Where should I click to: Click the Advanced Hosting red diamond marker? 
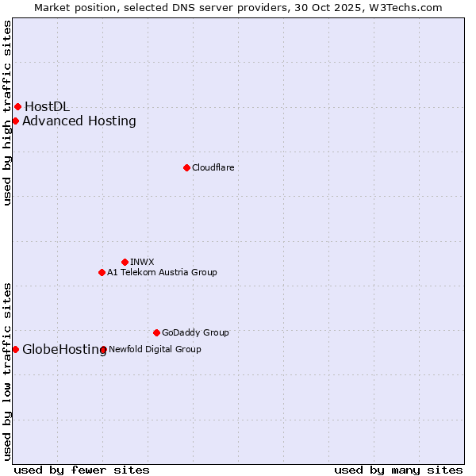click(x=15, y=121)
